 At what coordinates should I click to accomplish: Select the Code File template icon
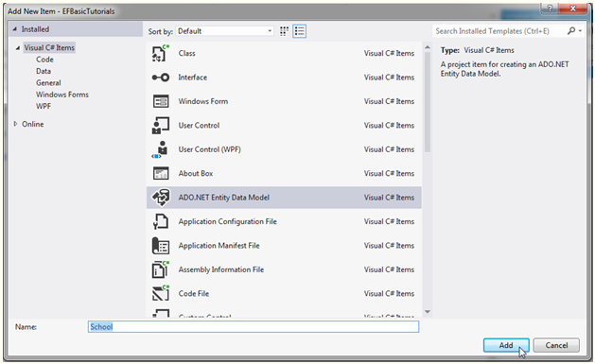coord(161,293)
